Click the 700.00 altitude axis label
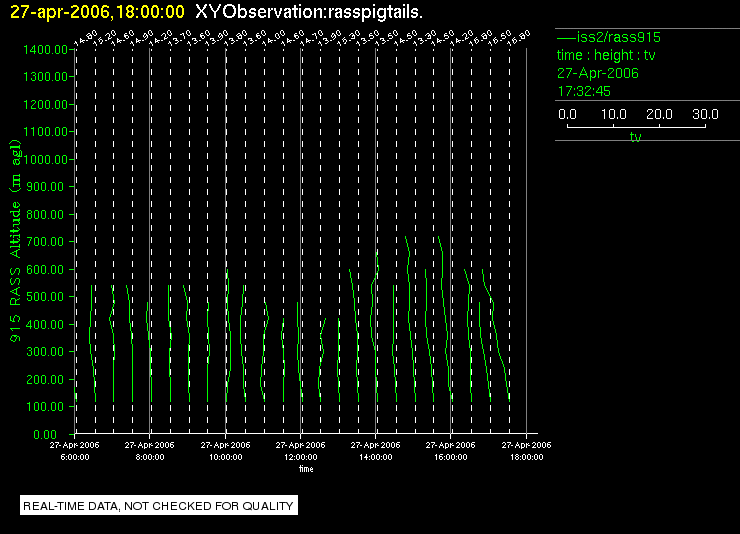 [x=45, y=242]
